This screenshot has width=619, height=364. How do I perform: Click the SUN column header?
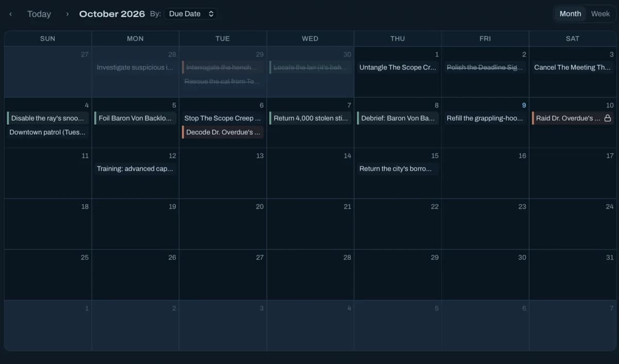pos(47,39)
